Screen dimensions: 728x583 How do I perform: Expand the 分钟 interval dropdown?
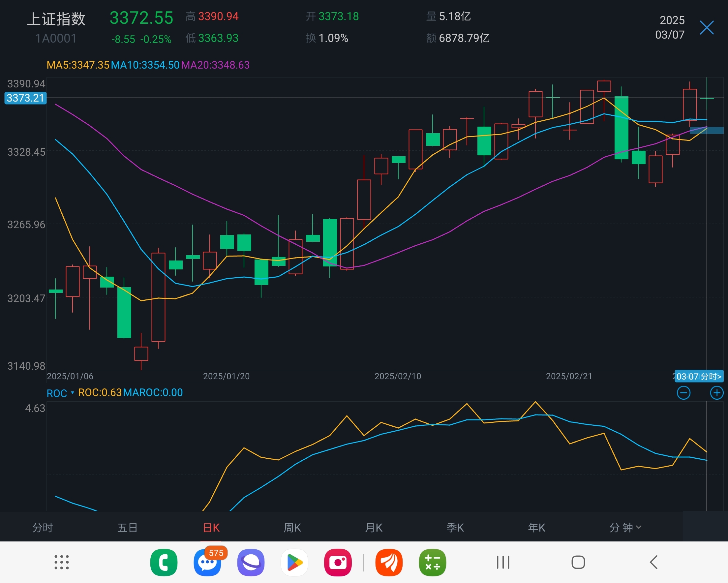[x=625, y=527]
